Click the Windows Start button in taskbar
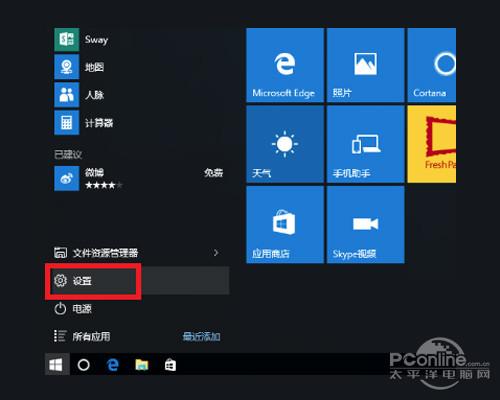The width and height of the screenshot is (500, 400). coord(56,365)
